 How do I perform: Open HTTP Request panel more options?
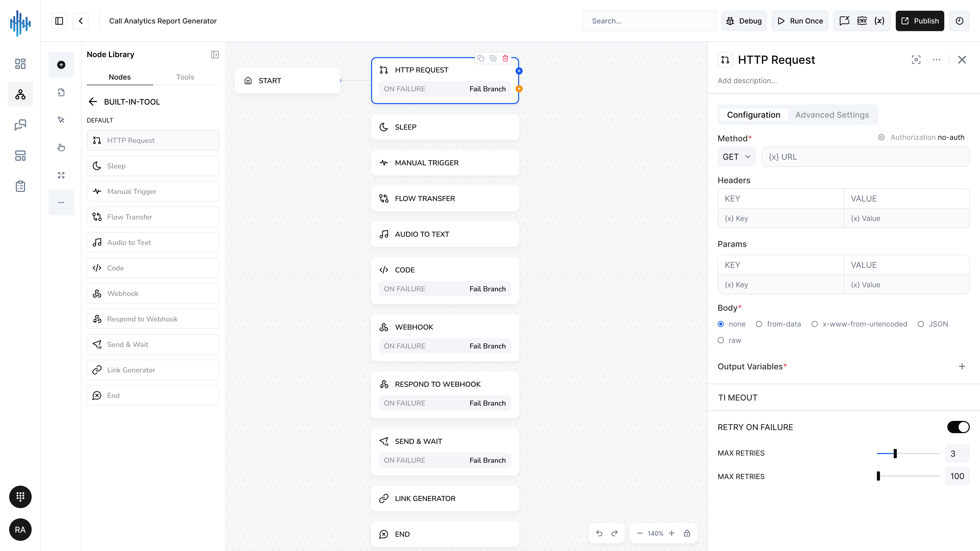pyautogui.click(x=937, y=60)
